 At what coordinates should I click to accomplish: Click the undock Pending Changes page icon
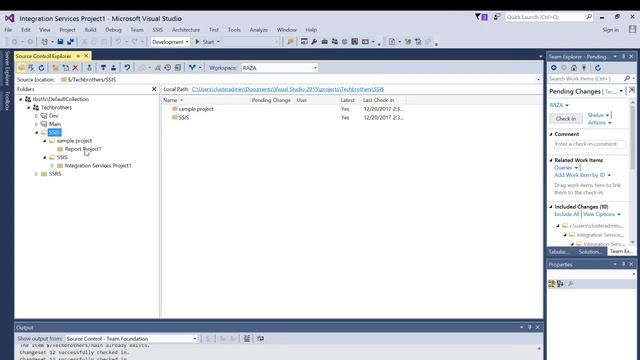click(x=631, y=90)
